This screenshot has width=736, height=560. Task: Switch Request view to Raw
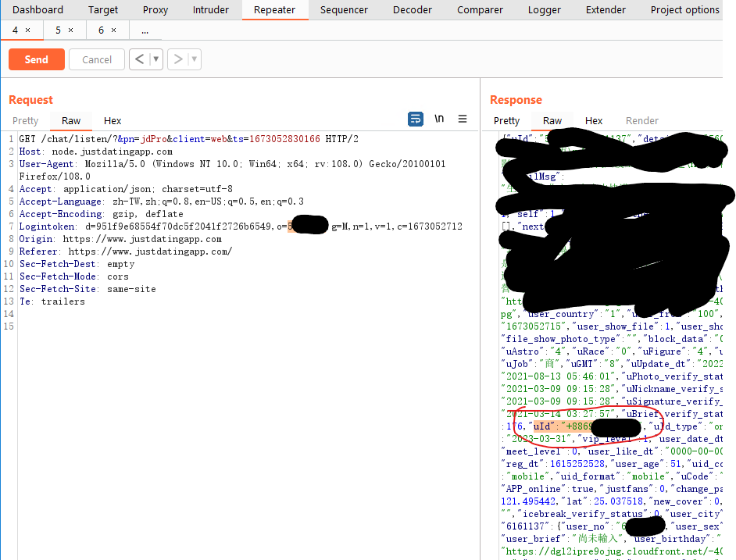tap(71, 120)
